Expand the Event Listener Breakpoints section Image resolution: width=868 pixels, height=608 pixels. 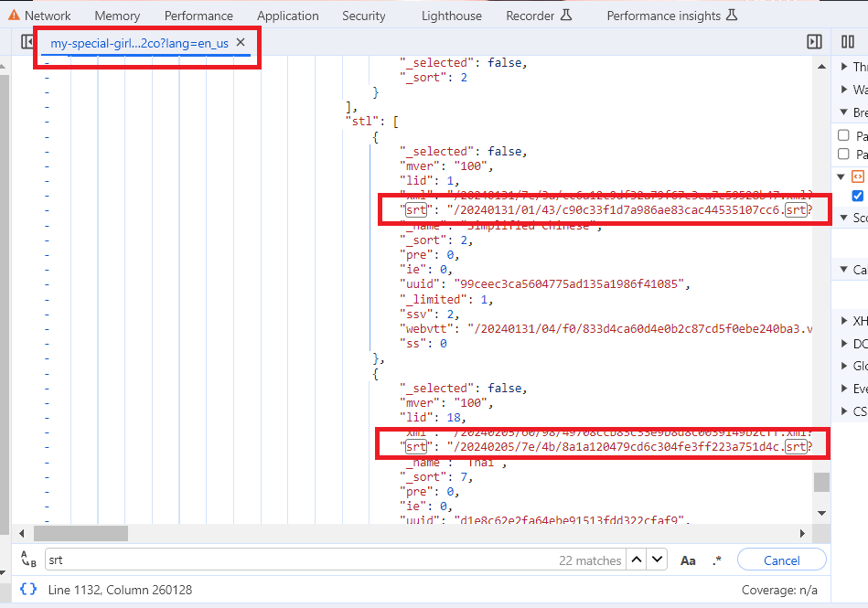844,389
